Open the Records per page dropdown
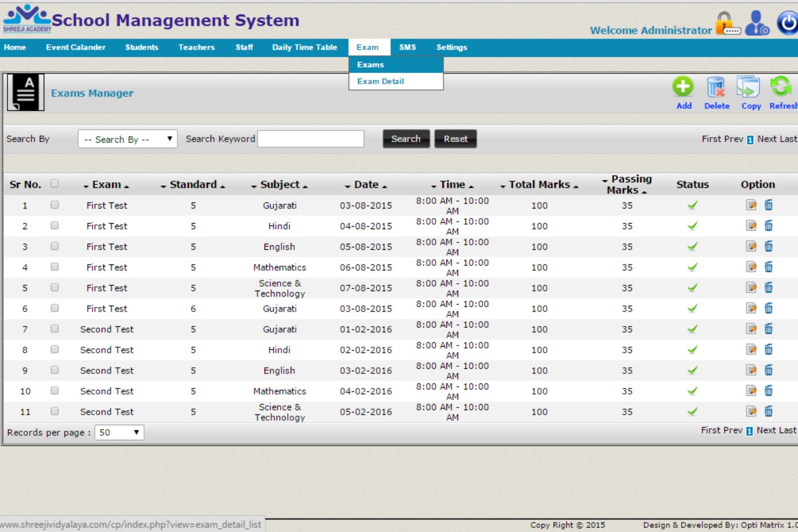The width and height of the screenshot is (798, 532). coord(119,432)
